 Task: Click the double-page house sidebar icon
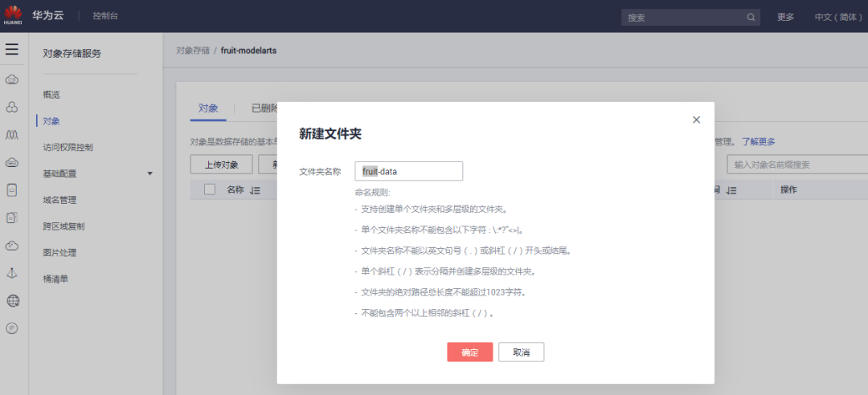12,218
